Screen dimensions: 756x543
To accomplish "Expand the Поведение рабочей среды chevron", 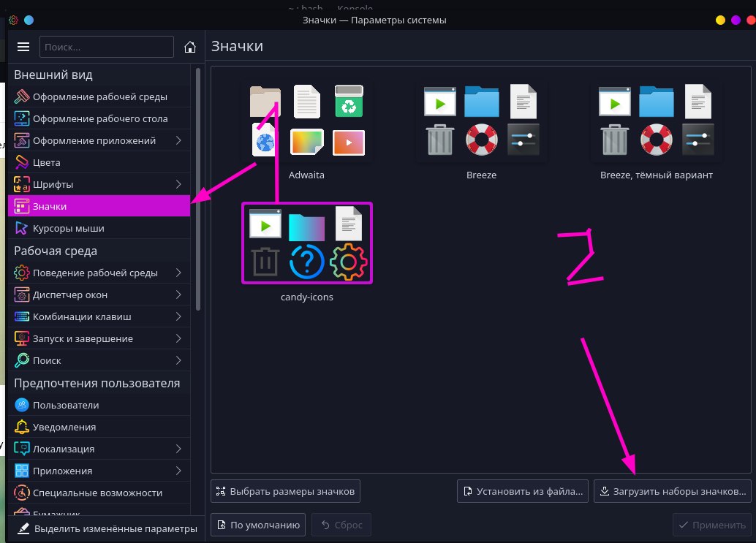I will [178, 273].
